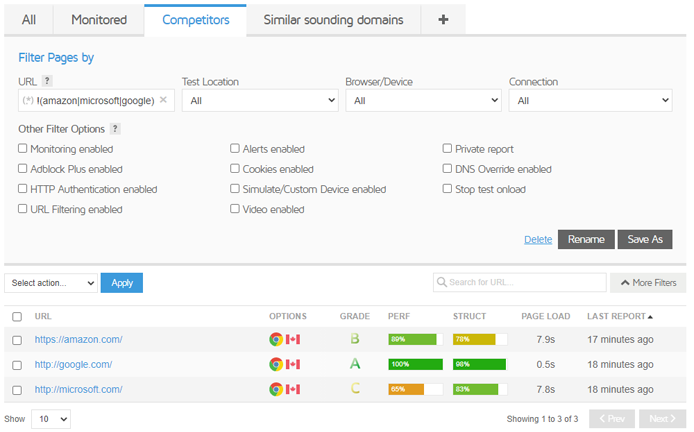Click the Rename button
Image resolution: width=694 pixels, height=432 pixels.
(586, 239)
